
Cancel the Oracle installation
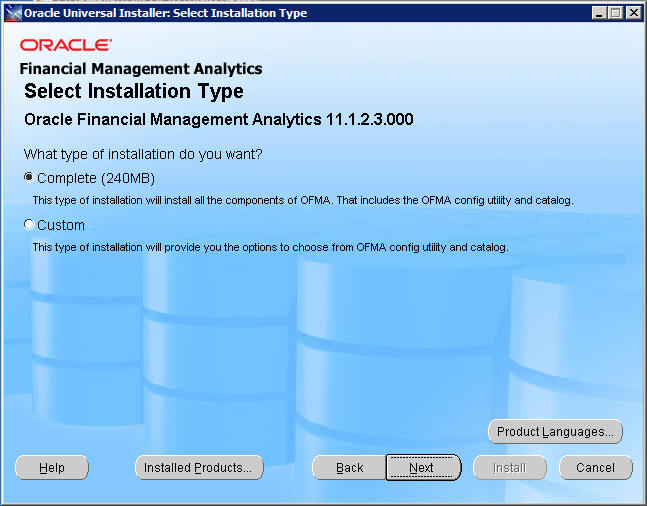point(595,468)
